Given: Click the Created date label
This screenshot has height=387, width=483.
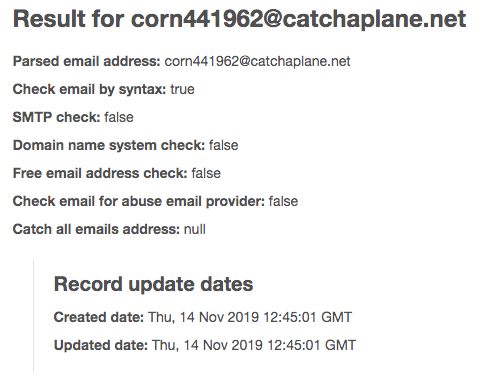Looking at the screenshot, I should (99, 317).
